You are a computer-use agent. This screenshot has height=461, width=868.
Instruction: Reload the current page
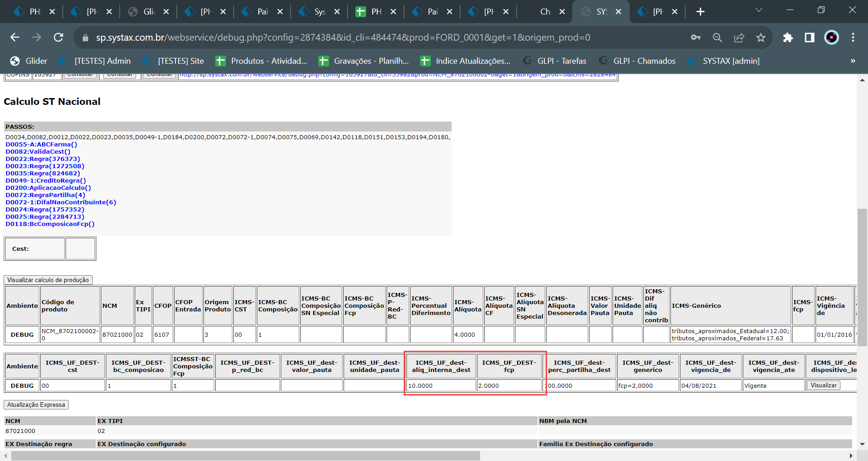58,38
